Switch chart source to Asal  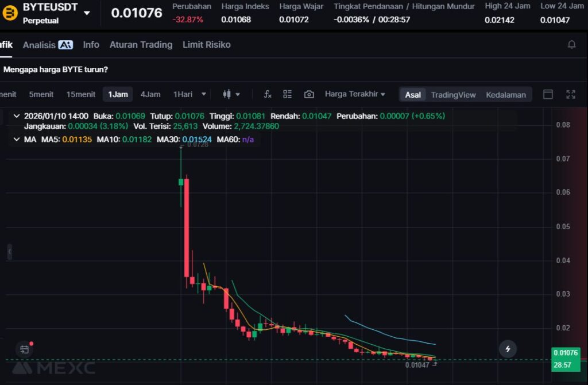point(413,95)
